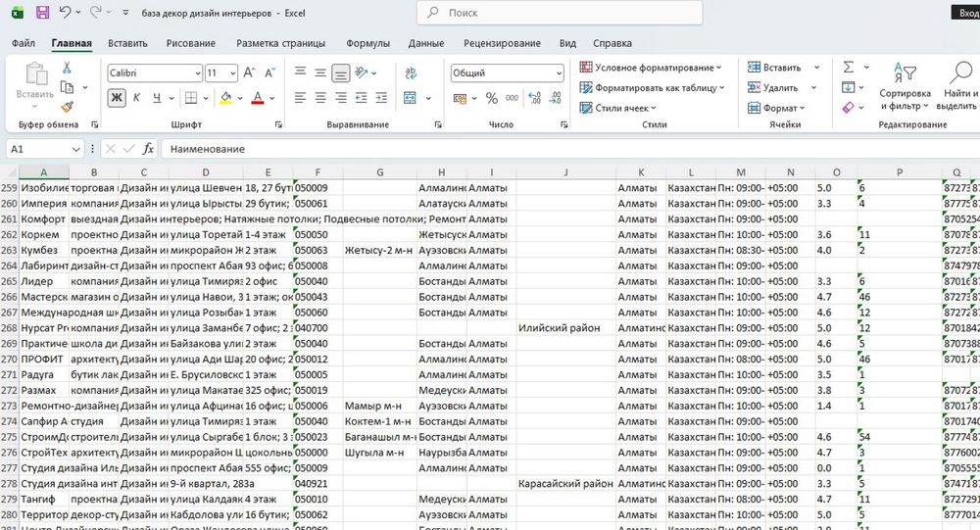Click Найти и выделить button
Viewport: 980px width, 530px height.
[956, 86]
